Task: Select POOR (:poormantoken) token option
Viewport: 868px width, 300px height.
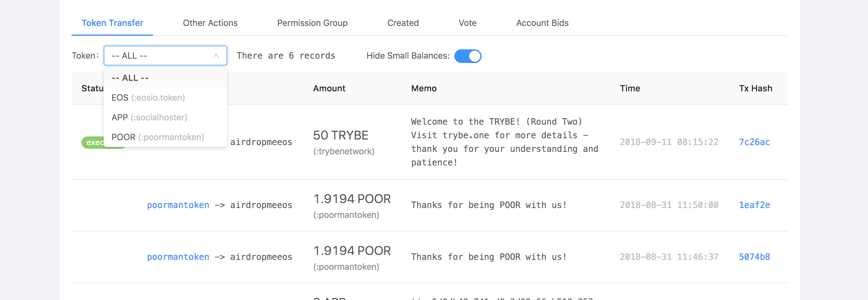Action: pyautogui.click(x=157, y=137)
